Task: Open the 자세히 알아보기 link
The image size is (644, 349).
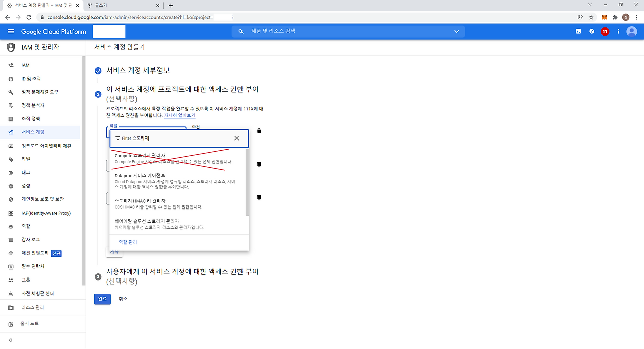Action: 179,115
